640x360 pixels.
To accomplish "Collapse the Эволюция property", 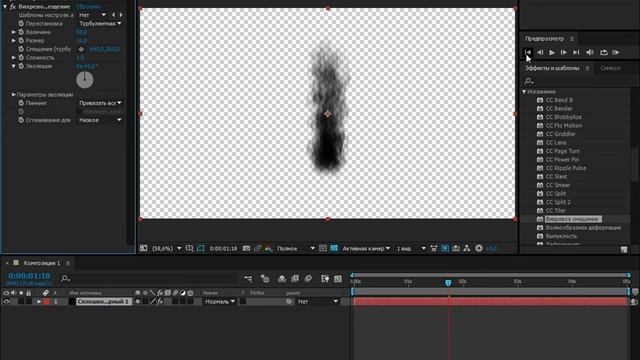I will 13,66.
